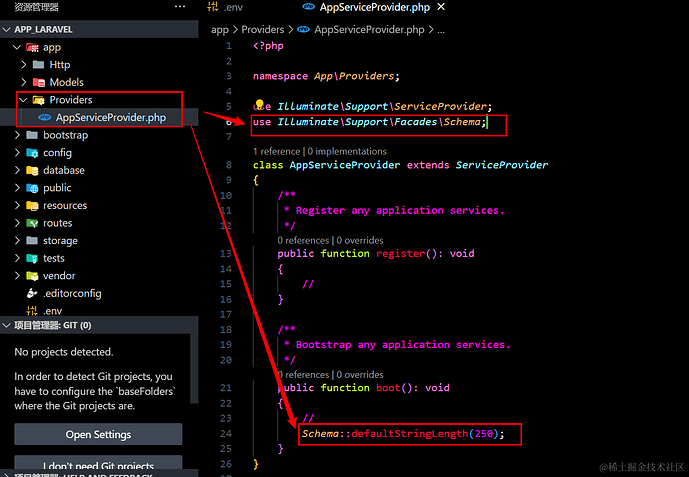Click the Open Settings button
Image resolution: width=689 pixels, height=477 pixels.
[x=98, y=434]
